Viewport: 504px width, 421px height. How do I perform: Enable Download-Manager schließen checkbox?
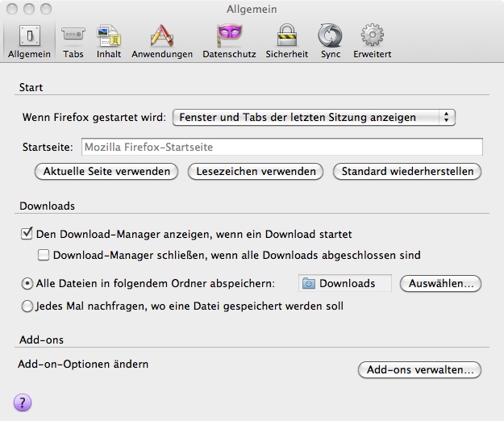(x=44, y=255)
